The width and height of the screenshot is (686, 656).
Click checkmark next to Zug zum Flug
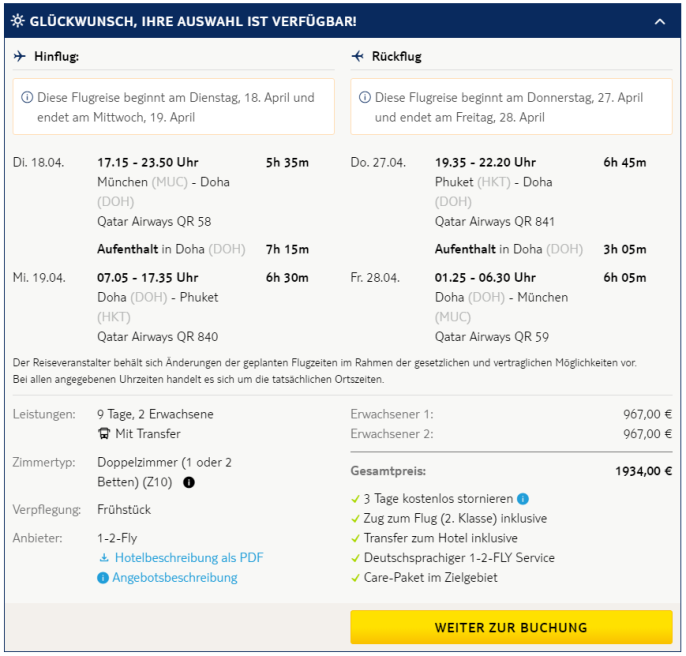(356, 518)
